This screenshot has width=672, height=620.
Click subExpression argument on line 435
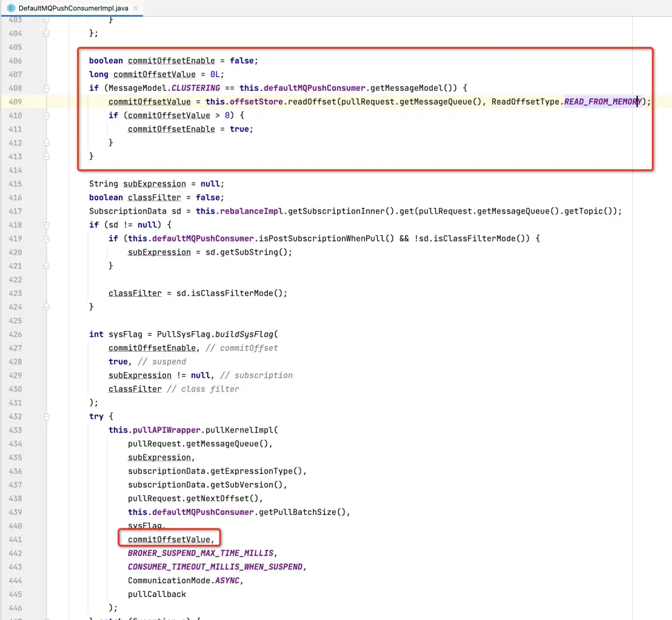click(159, 458)
